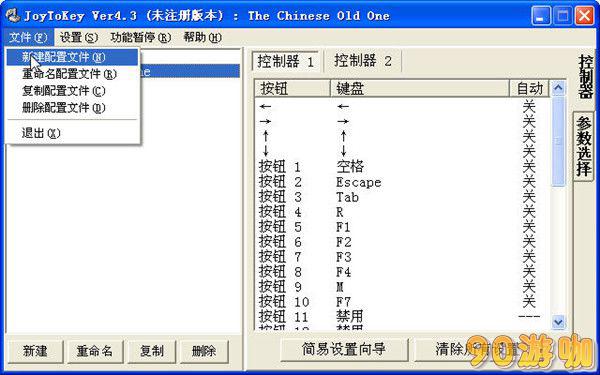Select the highlighted profile in the configuration list

(x=190, y=71)
